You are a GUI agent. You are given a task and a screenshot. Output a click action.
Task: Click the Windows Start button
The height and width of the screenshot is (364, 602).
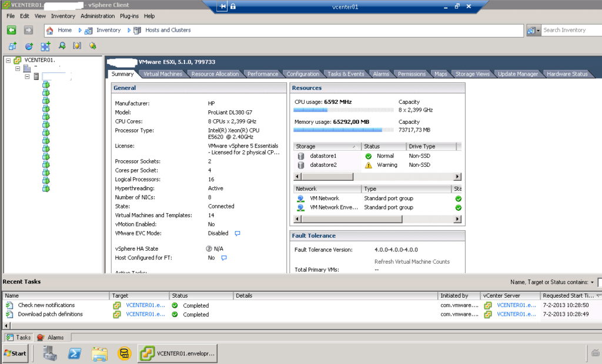tap(16, 353)
